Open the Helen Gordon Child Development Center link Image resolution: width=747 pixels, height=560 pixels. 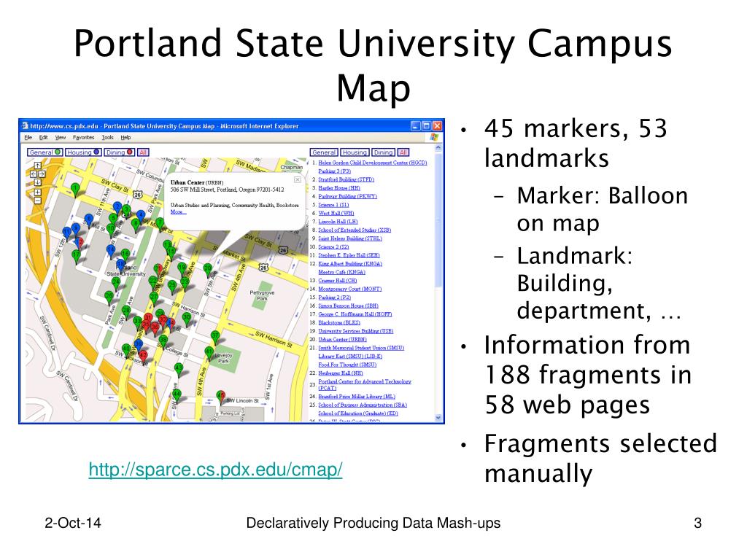[x=373, y=163]
